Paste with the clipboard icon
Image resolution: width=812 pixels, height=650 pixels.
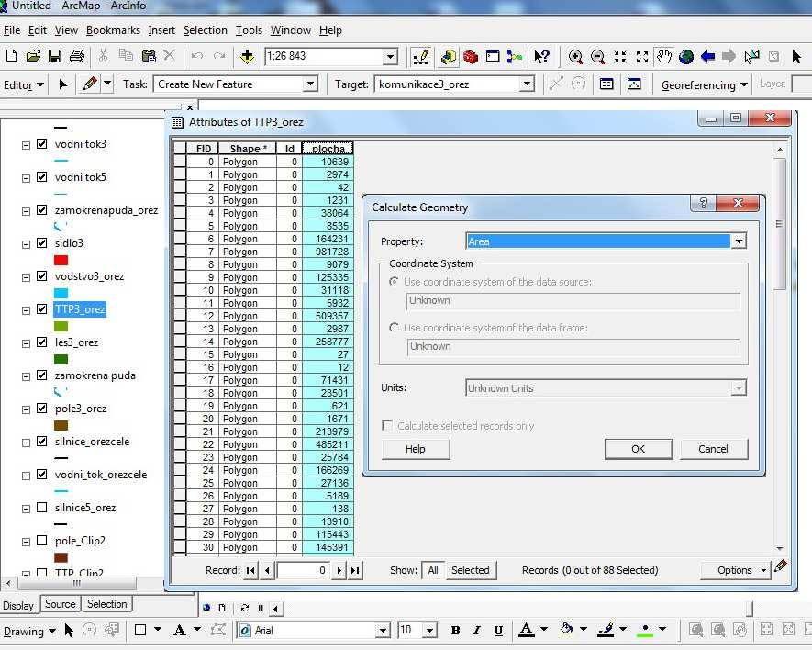click(149, 55)
